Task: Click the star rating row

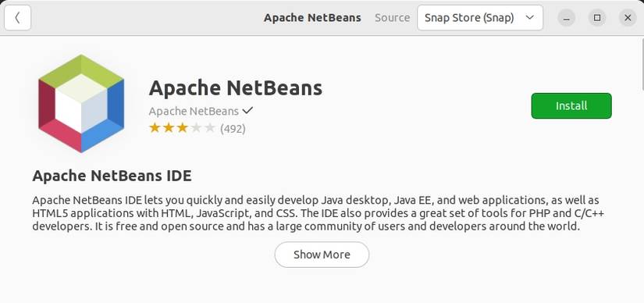Action: tap(183, 128)
